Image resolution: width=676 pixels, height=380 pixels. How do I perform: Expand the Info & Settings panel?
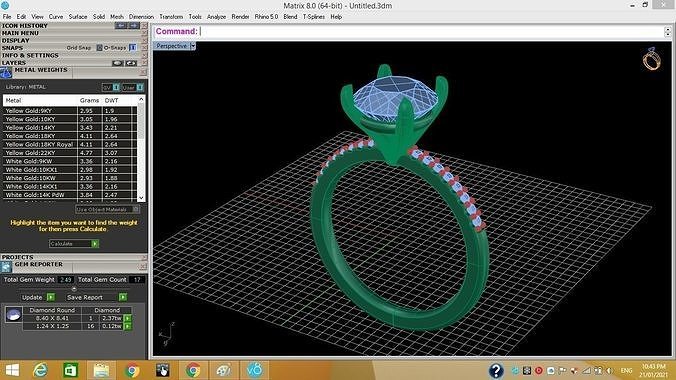[30, 55]
